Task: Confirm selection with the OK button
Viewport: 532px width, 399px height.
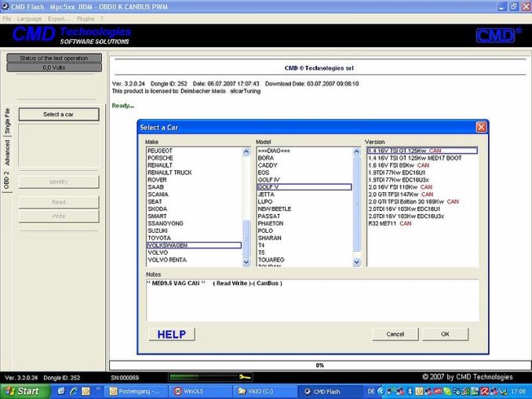Action: (445, 334)
